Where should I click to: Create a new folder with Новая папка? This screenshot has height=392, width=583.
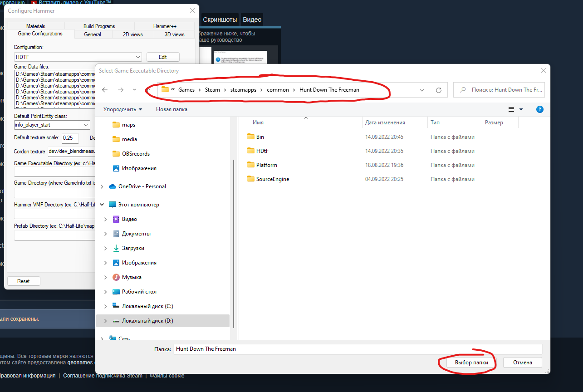[x=171, y=109]
